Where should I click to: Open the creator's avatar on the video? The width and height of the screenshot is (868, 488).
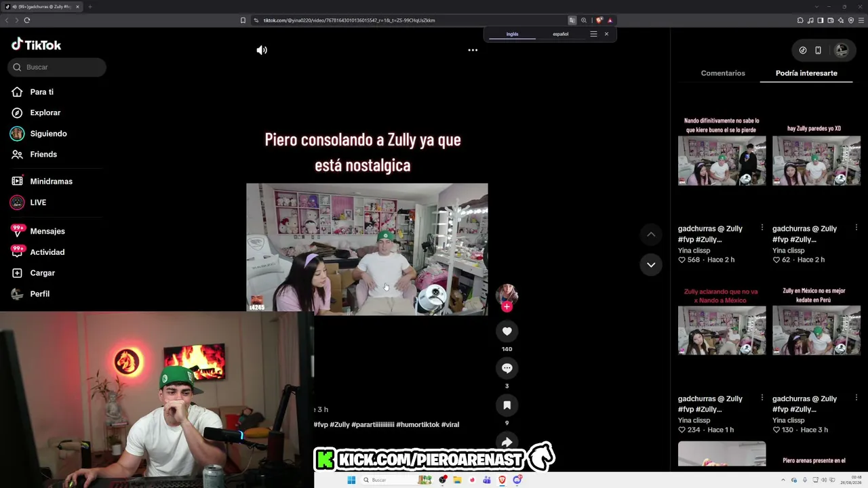pos(507,293)
